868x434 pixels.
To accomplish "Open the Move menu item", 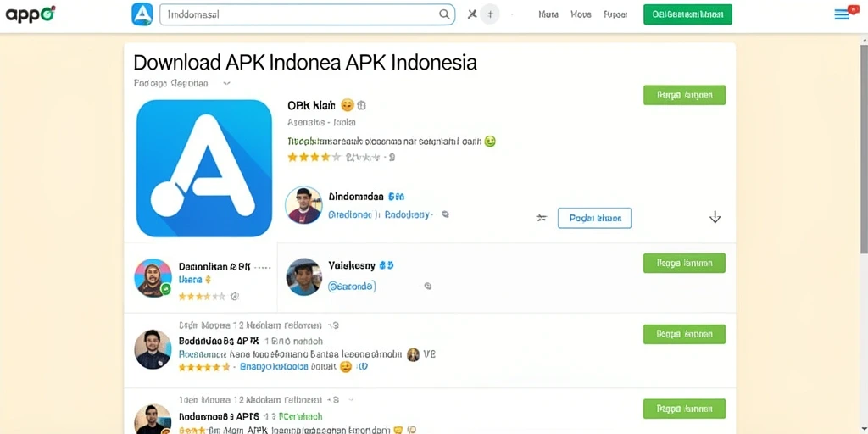I will (581, 15).
